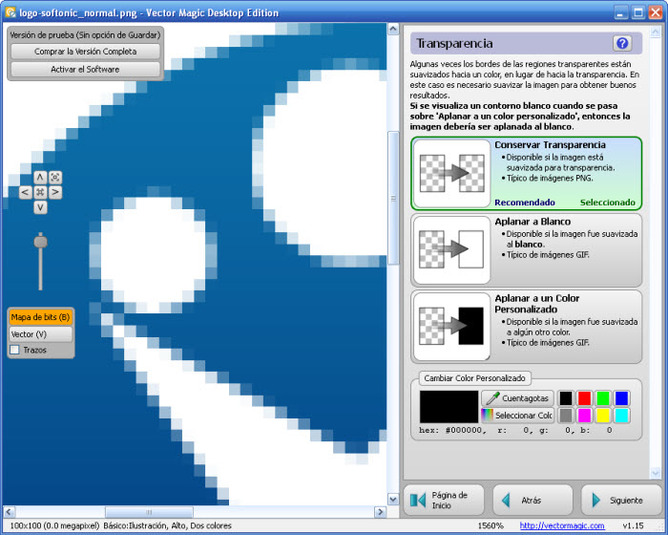
Task: Click the horizontal scrollbar right arrow
Action: pyautogui.click(x=380, y=512)
